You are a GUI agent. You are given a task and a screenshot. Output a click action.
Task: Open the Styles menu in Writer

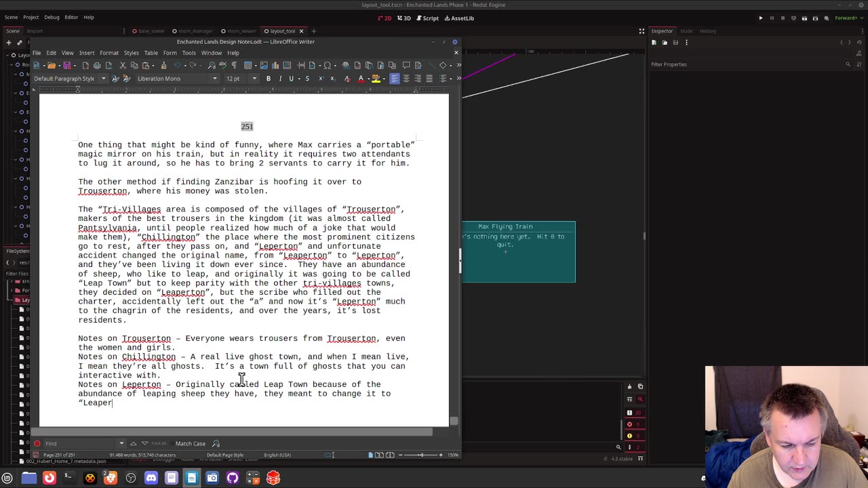click(131, 53)
